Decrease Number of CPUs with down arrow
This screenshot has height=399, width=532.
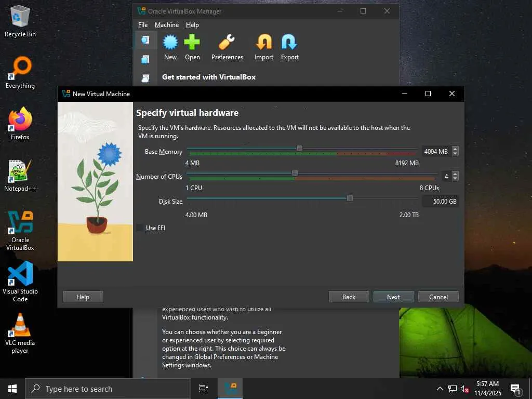tap(455, 179)
